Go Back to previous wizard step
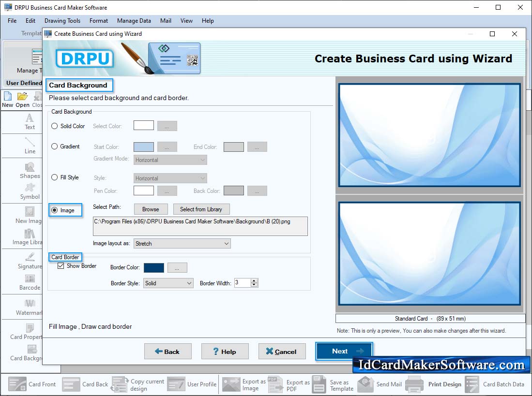This screenshot has height=396, width=532. tap(167, 352)
